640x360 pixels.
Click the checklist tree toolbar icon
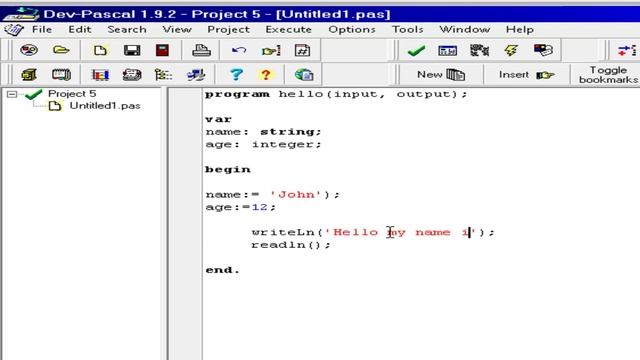[x=163, y=75]
